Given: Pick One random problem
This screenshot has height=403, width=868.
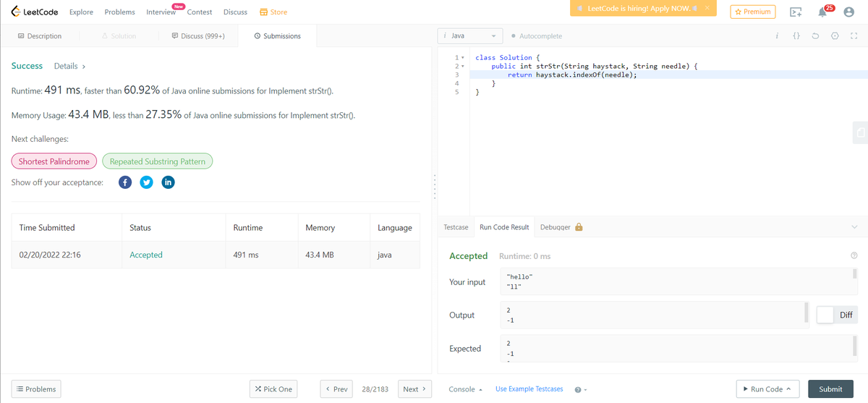Looking at the screenshot, I should 273,389.
